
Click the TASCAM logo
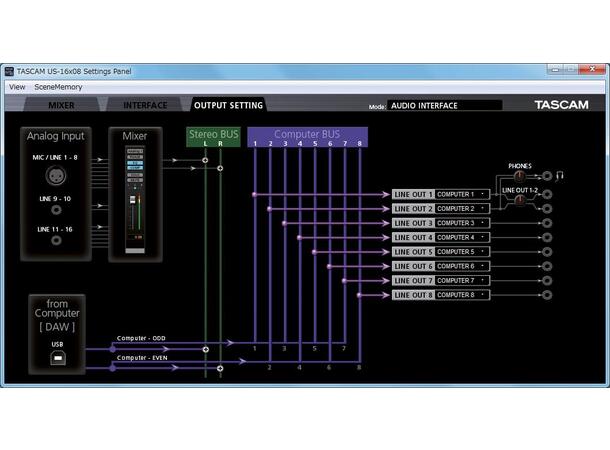[x=561, y=105]
